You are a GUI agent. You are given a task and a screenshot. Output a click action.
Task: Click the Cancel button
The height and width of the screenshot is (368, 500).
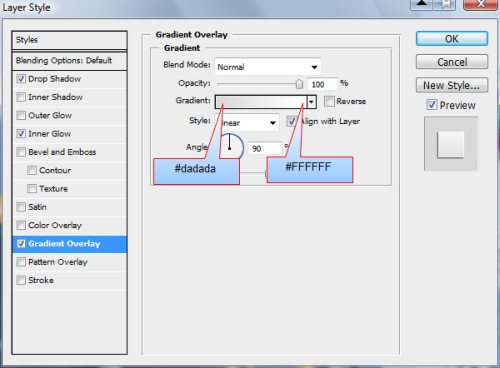coord(452,62)
